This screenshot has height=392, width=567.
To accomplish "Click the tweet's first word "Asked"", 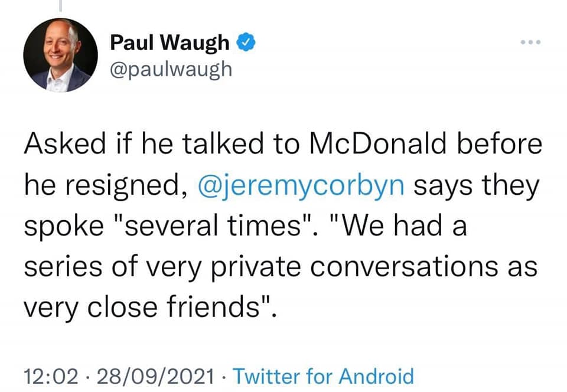I will click(x=58, y=145).
